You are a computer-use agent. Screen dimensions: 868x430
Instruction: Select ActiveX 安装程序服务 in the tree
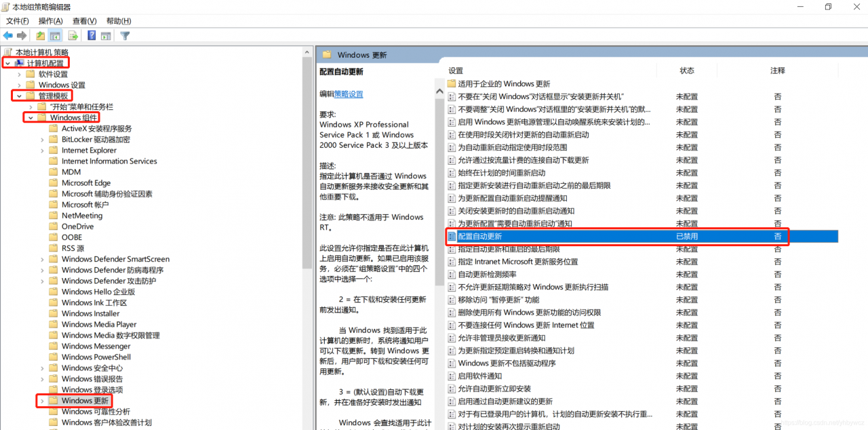tap(97, 129)
